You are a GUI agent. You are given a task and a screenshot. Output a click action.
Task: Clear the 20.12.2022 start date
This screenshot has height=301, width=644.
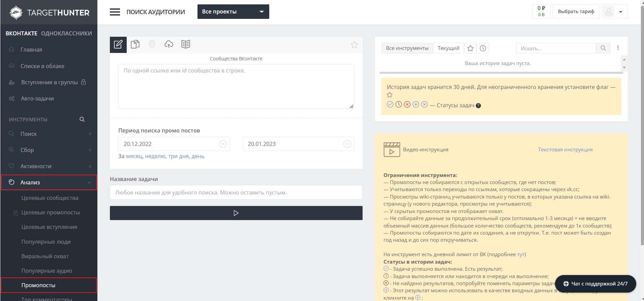point(223,144)
